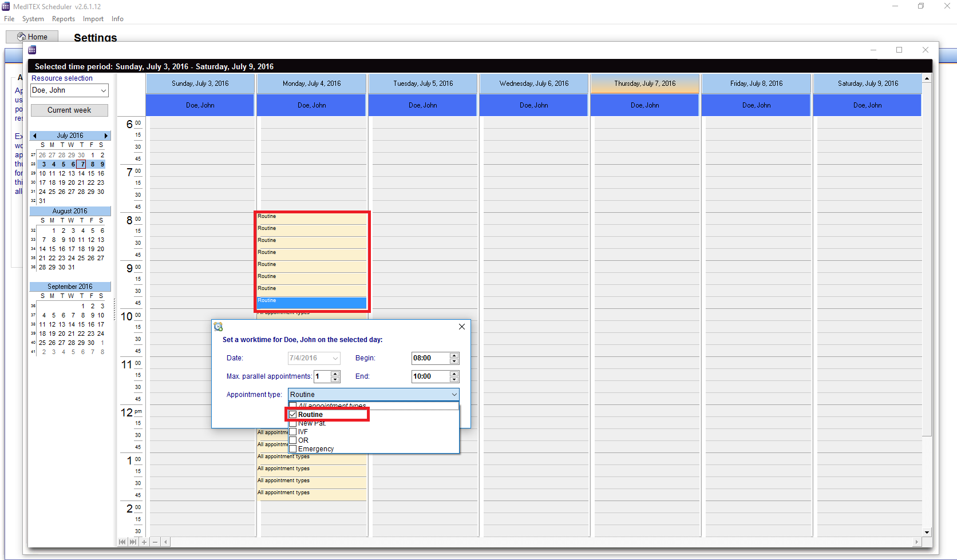Click the minus zoom icon below schedule
957x560 pixels.
[155, 542]
